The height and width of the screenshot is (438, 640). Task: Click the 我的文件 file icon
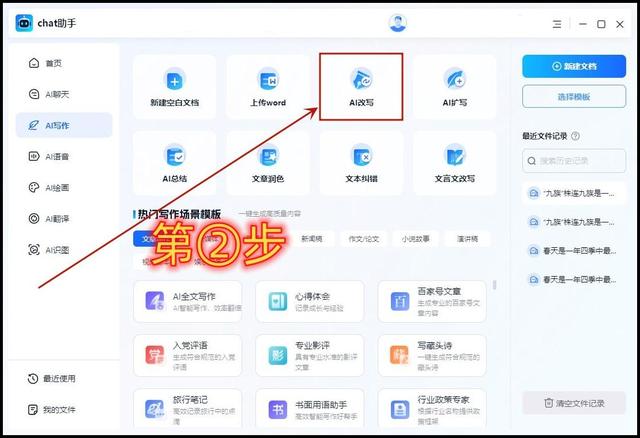33,409
